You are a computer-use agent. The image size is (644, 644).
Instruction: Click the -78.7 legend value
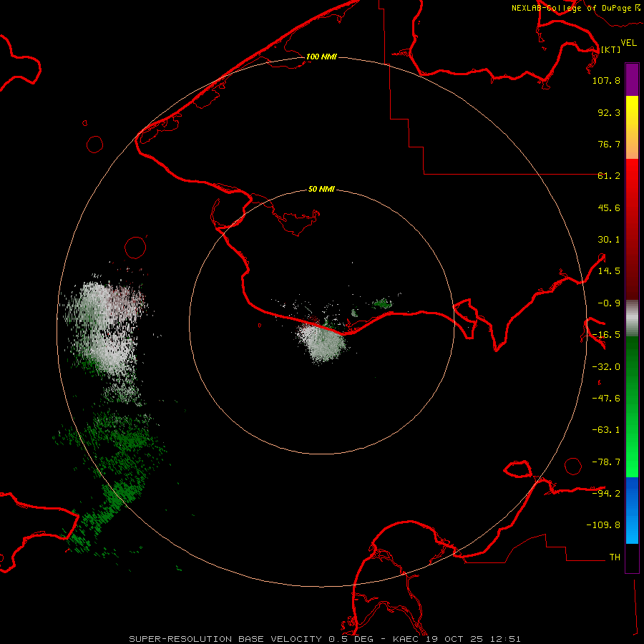point(606,462)
